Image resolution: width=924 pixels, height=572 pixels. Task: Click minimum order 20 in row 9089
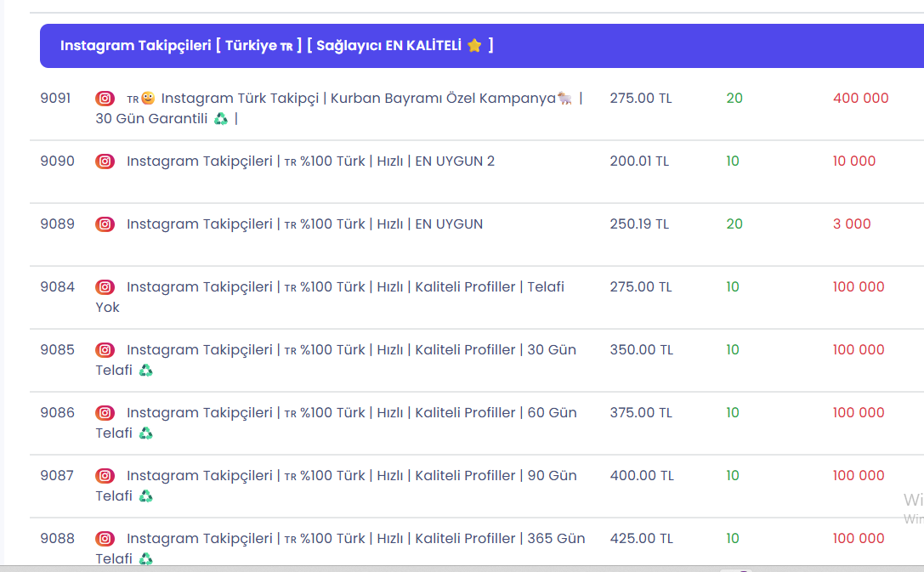coord(734,224)
